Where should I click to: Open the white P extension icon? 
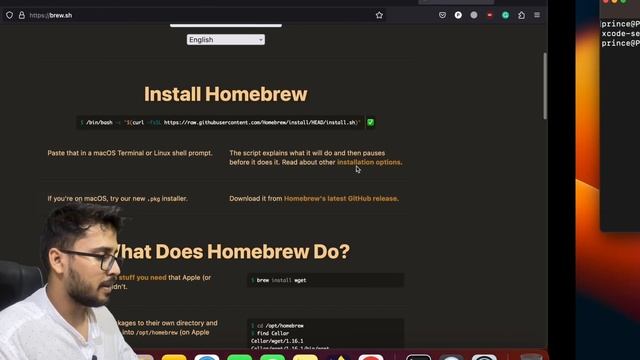(x=458, y=15)
